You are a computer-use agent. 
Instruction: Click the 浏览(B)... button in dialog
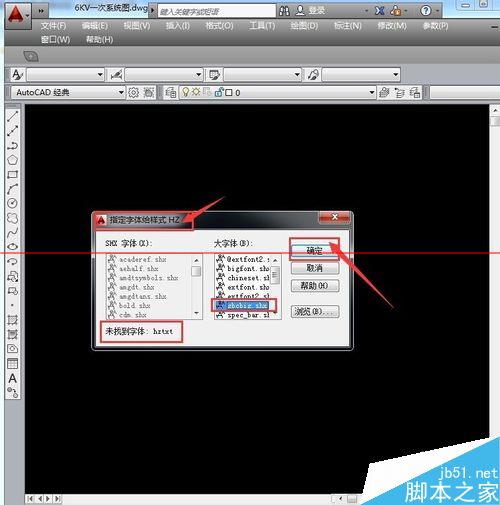pos(315,311)
